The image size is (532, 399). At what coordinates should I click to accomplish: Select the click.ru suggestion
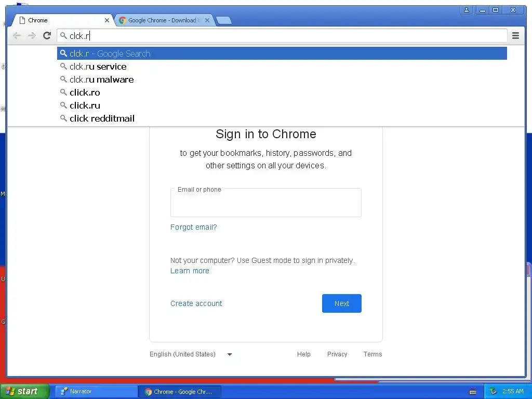click(282, 105)
